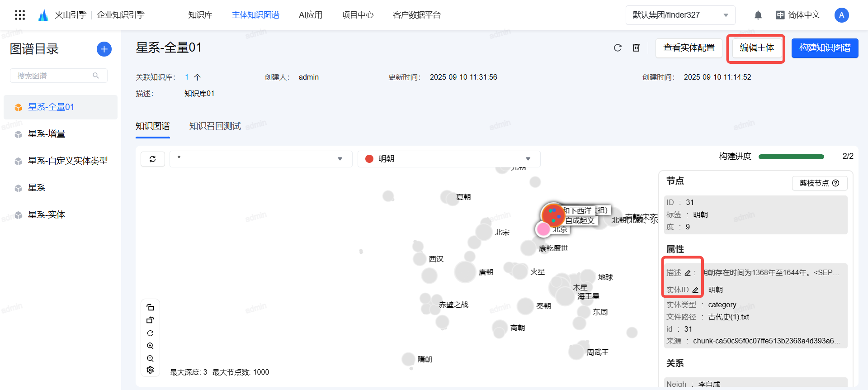Click the cube icon beside 星系-自定义实体类型

coord(18,161)
